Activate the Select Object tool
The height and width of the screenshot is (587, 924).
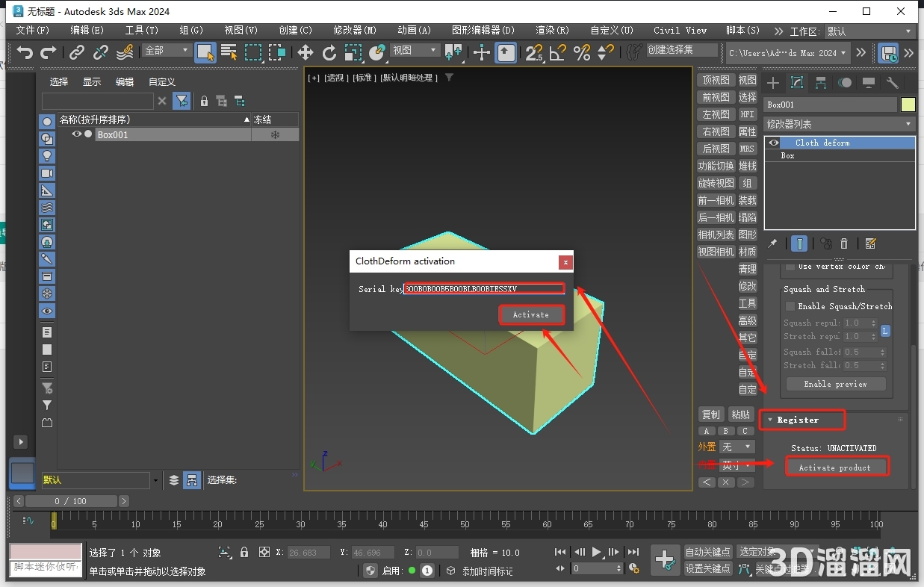205,52
